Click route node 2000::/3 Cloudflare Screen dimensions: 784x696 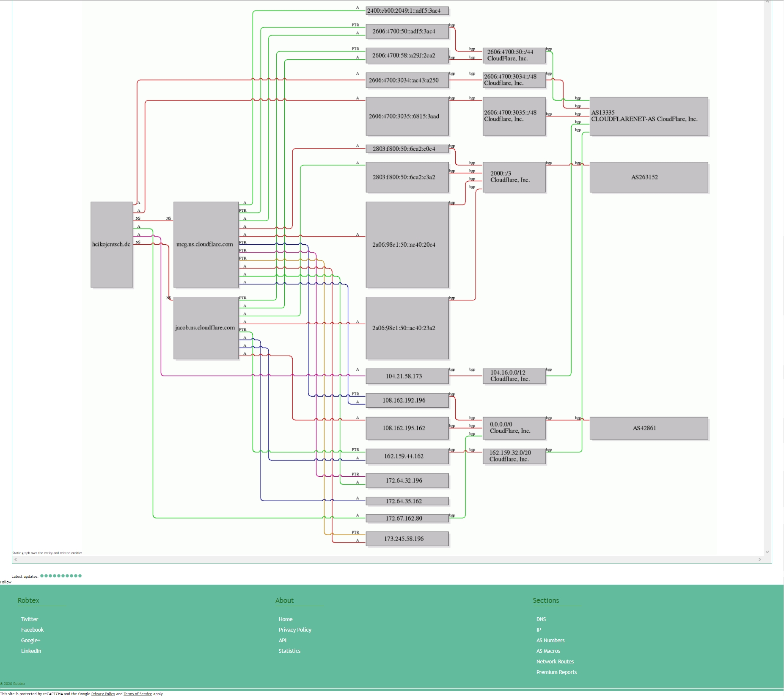pos(514,177)
